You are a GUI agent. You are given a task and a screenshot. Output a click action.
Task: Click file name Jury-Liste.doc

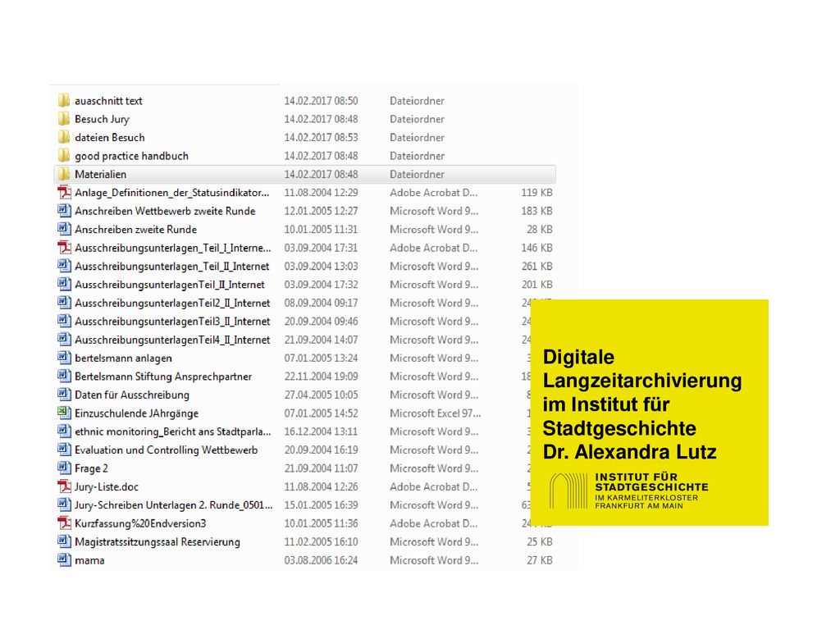click(x=107, y=487)
